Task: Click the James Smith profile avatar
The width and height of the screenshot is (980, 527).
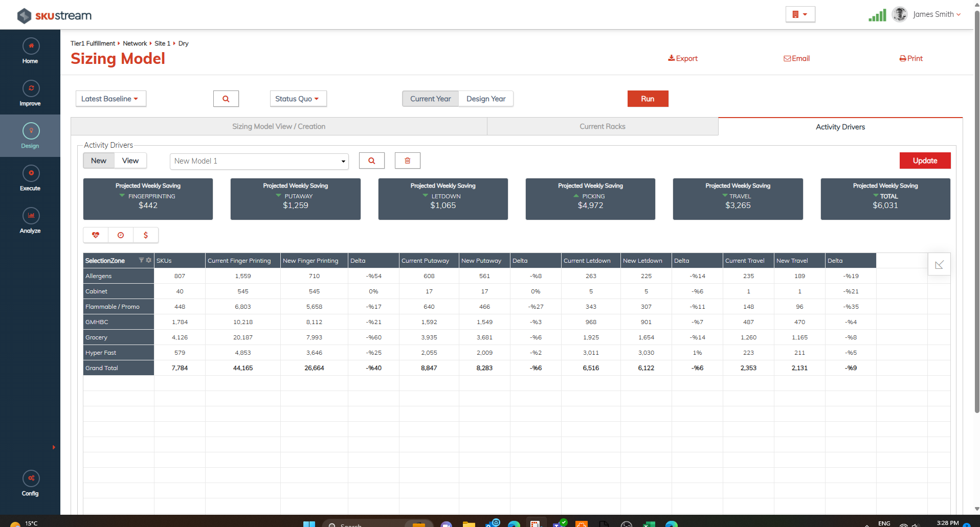Action: point(900,14)
